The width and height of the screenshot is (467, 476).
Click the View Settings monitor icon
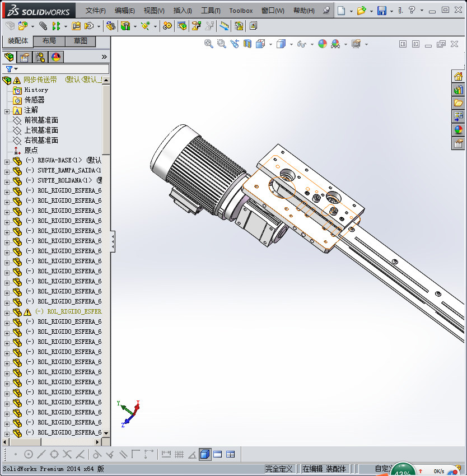click(x=356, y=44)
